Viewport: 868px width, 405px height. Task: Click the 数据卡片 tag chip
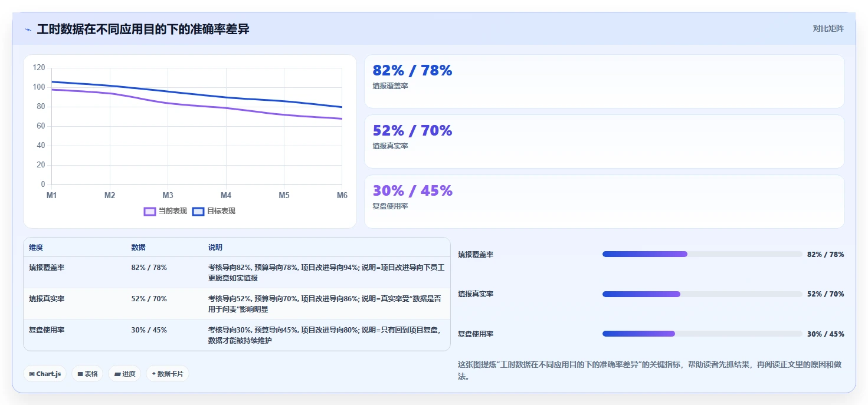(168, 374)
